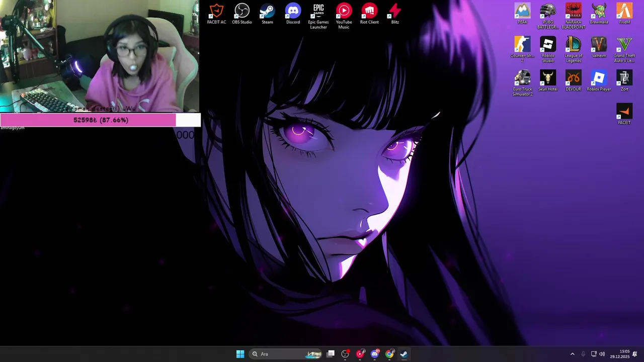
Task: Open the notification bell in the taskbar
Action: (635, 354)
